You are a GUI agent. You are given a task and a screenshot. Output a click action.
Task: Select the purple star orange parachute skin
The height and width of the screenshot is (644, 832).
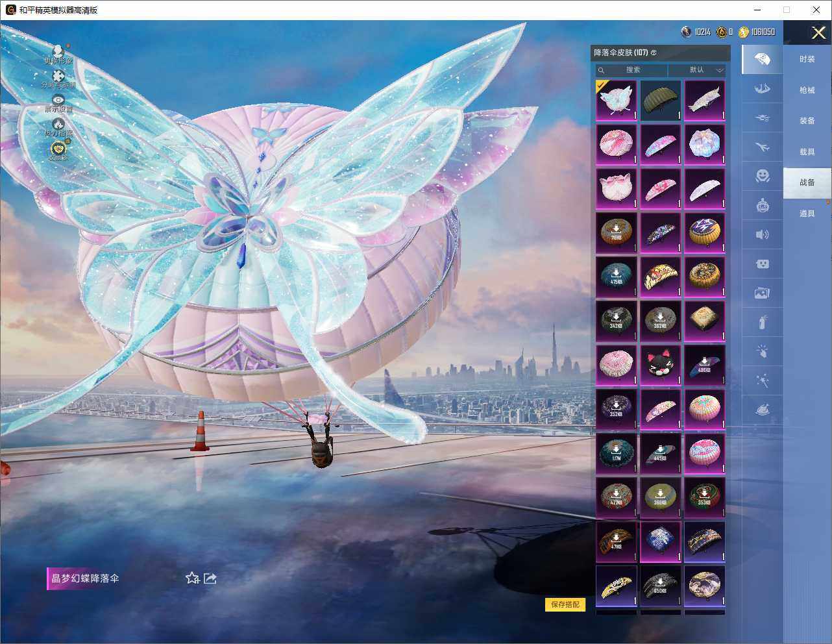[705, 233]
